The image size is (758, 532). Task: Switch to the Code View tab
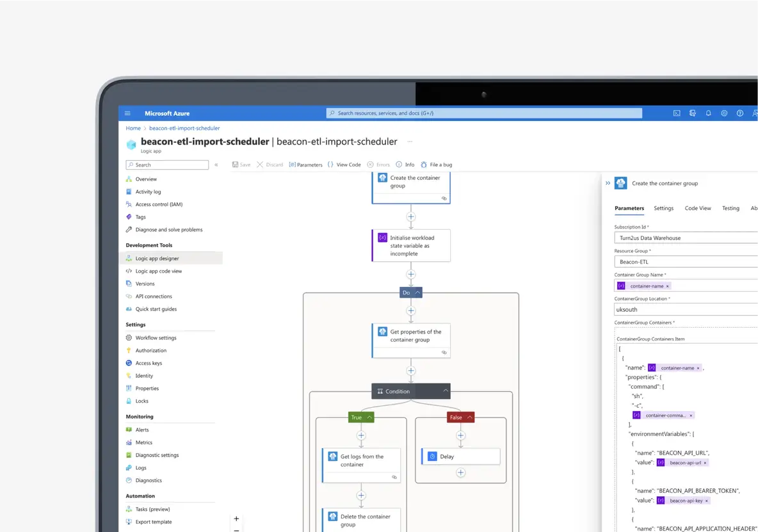click(x=697, y=208)
